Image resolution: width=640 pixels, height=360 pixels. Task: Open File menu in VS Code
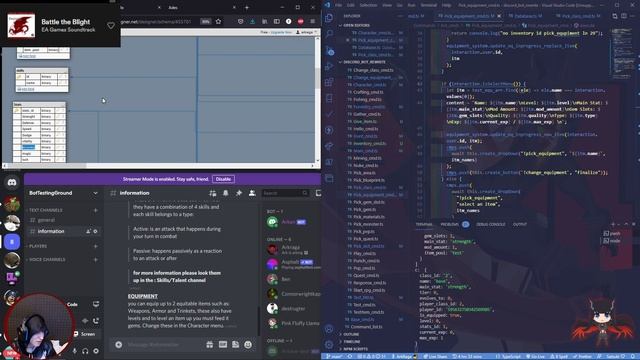coord(338,5)
